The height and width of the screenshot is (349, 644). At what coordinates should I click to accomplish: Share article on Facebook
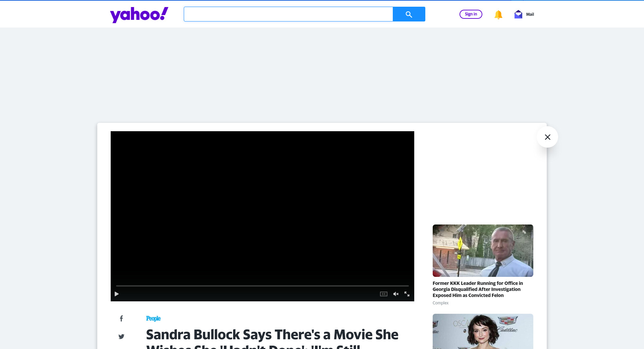(x=121, y=318)
